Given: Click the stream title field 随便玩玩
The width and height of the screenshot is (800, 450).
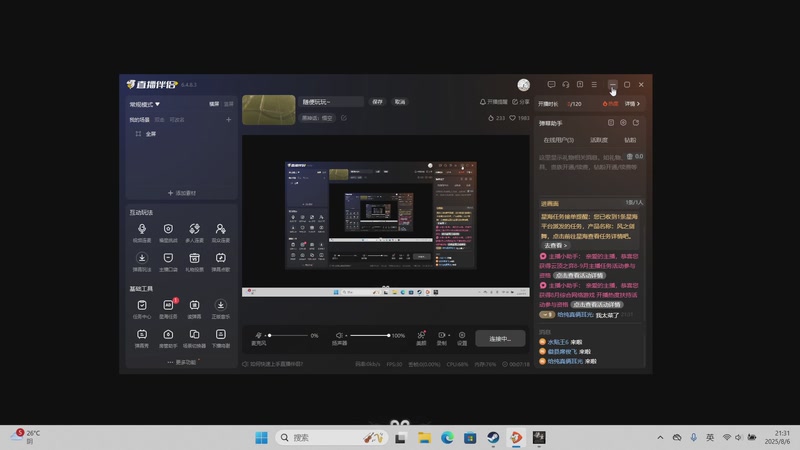Looking at the screenshot, I should coord(331,102).
